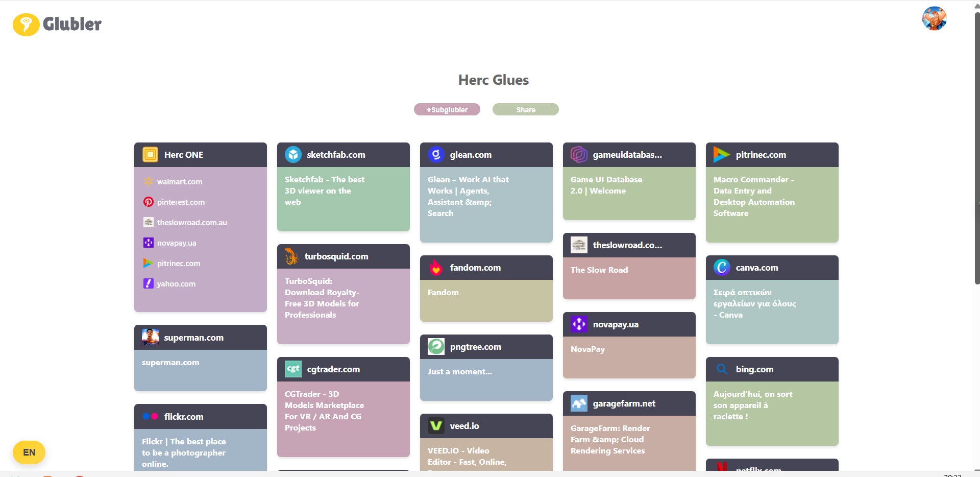Click the Pinterest icon beside pinterest.com
Screen dimensions: 980x477
pyautogui.click(x=148, y=202)
